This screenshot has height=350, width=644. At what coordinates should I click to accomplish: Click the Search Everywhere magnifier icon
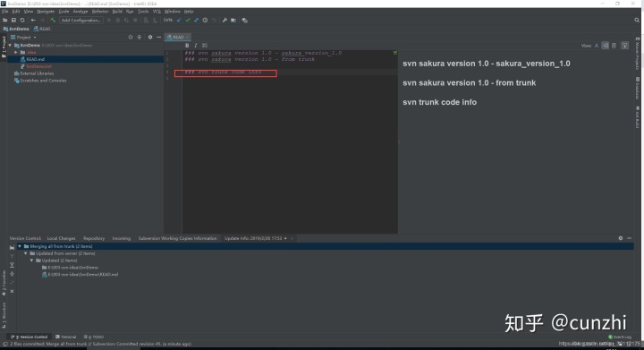pos(637,20)
